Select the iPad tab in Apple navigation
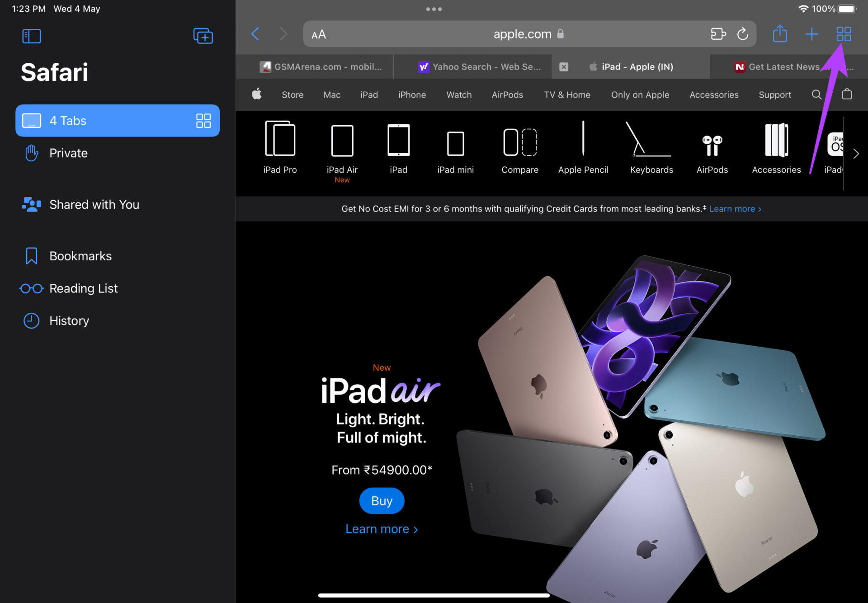Screen dimensions: 868x603 pyautogui.click(x=368, y=94)
